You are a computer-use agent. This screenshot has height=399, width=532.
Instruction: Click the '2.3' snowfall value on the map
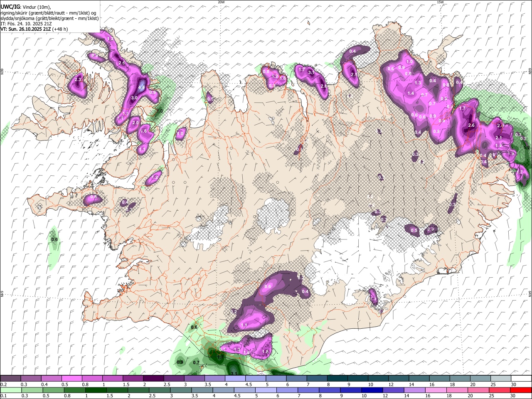coord(78,79)
